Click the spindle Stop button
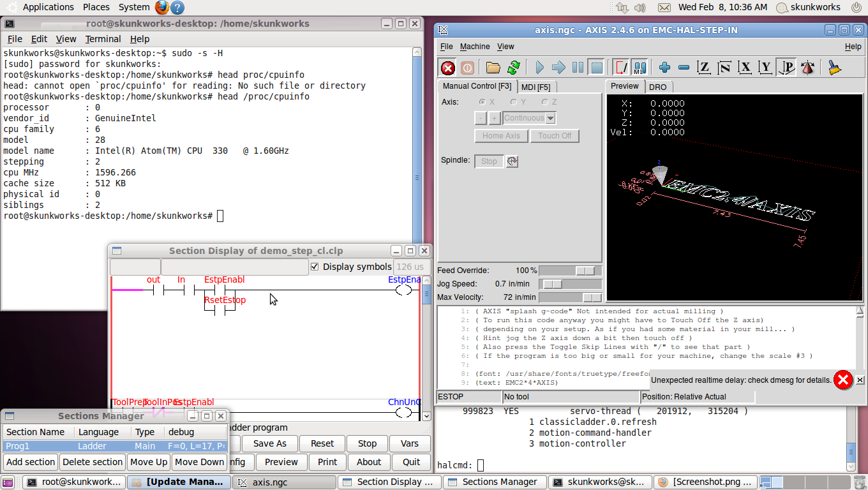This screenshot has width=868, height=490. (x=489, y=161)
